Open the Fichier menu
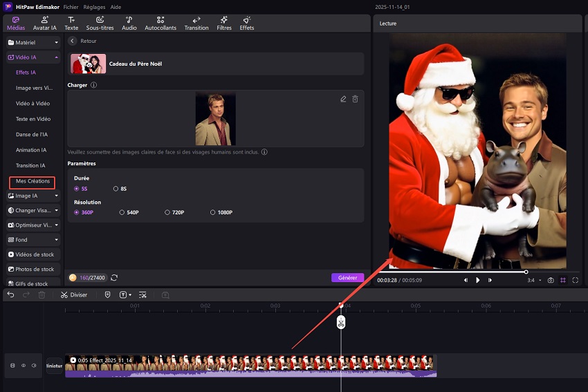The height and width of the screenshot is (392, 588). click(x=71, y=7)
